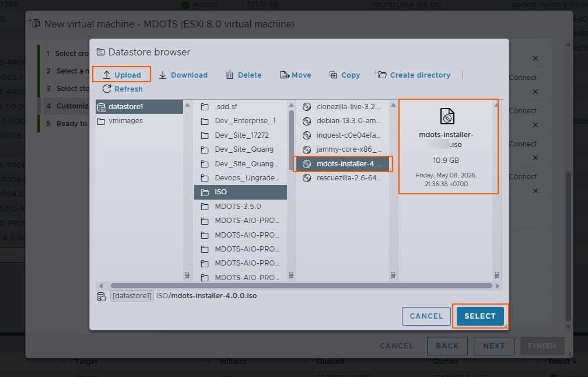Open the Devops_Upgrade folder
588x377 pixels.
tap(240, 178)
